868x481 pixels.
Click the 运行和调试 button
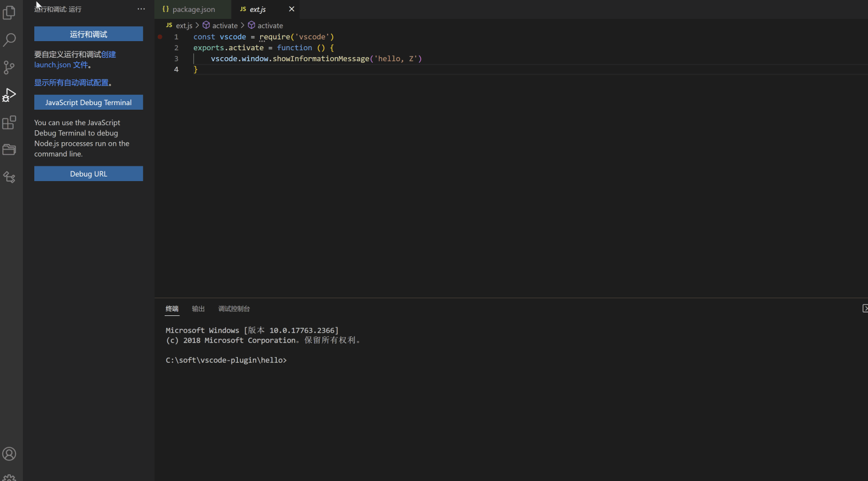(88, 34)
